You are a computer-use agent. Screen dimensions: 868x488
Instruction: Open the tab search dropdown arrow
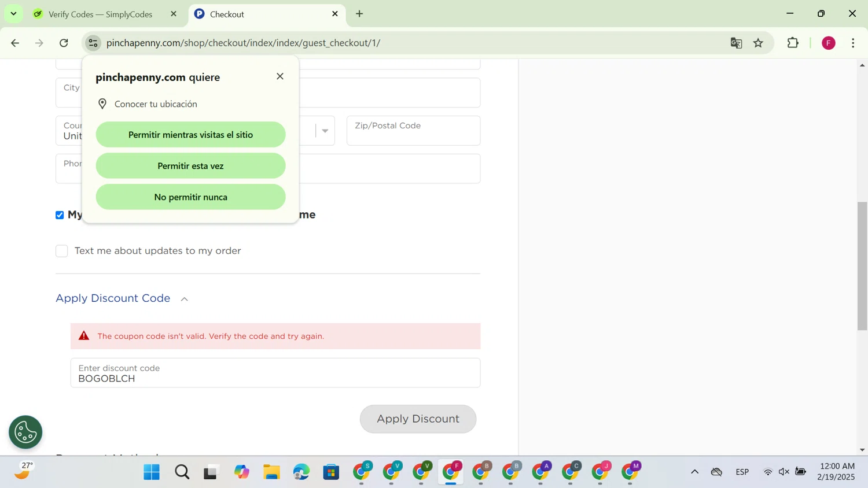pyautogui.click(x=13, y=13)
